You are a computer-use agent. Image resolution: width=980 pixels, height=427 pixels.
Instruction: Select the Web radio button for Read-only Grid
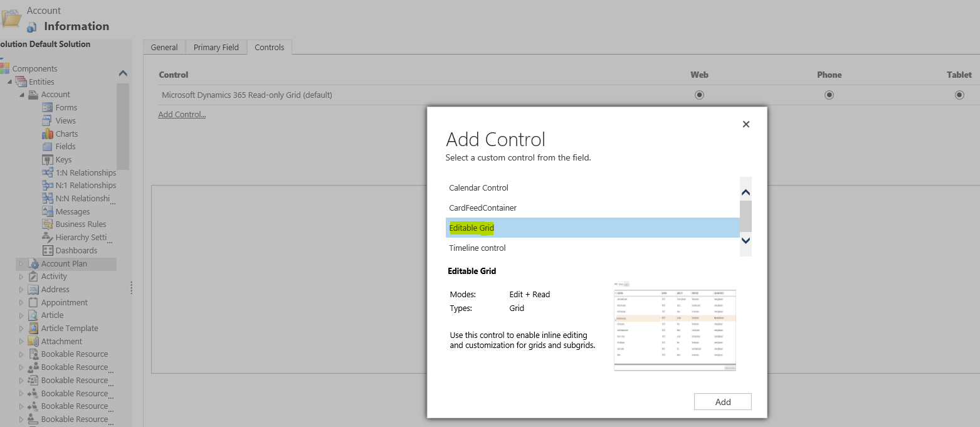point(699,95)
